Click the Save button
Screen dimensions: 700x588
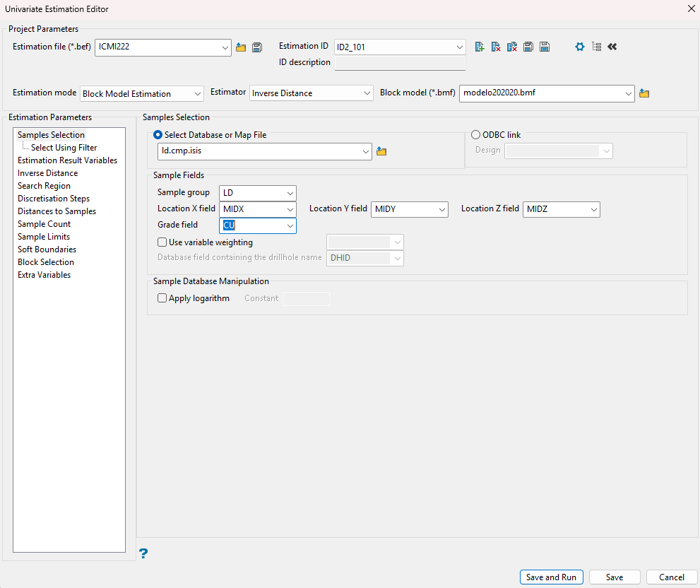615,577
